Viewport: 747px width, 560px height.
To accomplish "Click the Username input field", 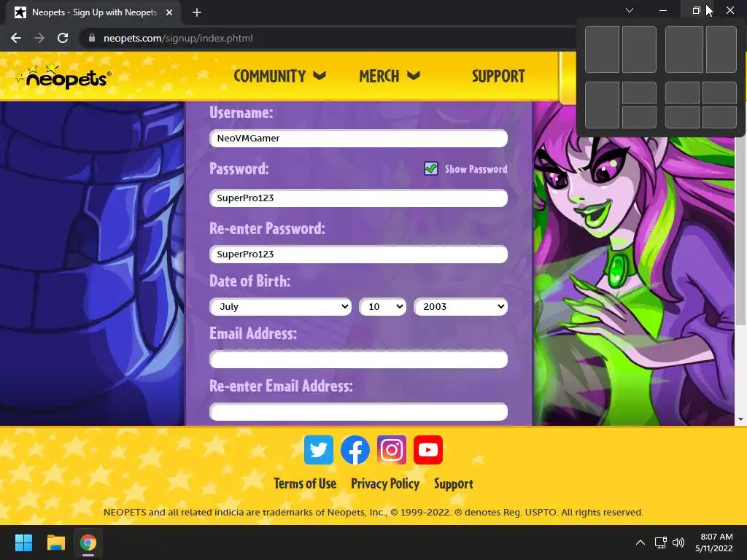I will pos(359,139).
